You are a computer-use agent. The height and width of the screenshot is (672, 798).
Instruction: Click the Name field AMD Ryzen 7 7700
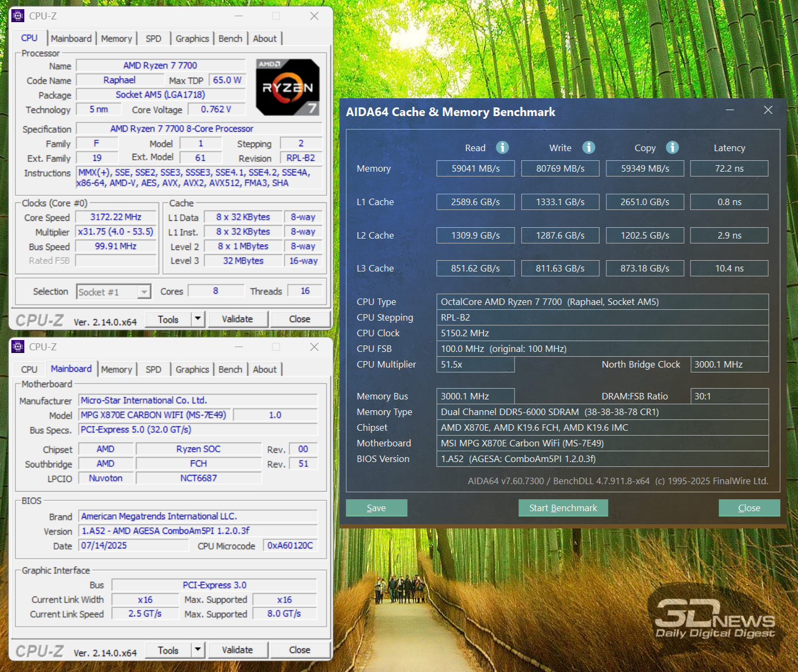tap(160, 65)
